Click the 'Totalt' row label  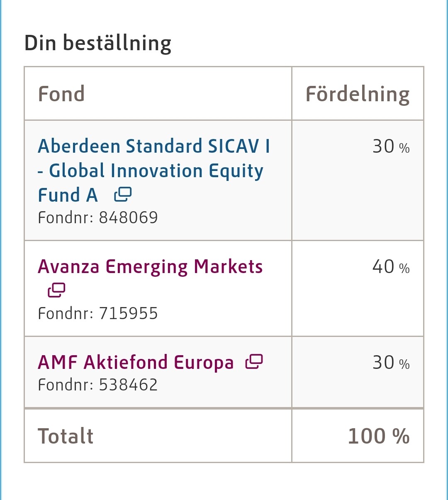[x=66, y=436]
